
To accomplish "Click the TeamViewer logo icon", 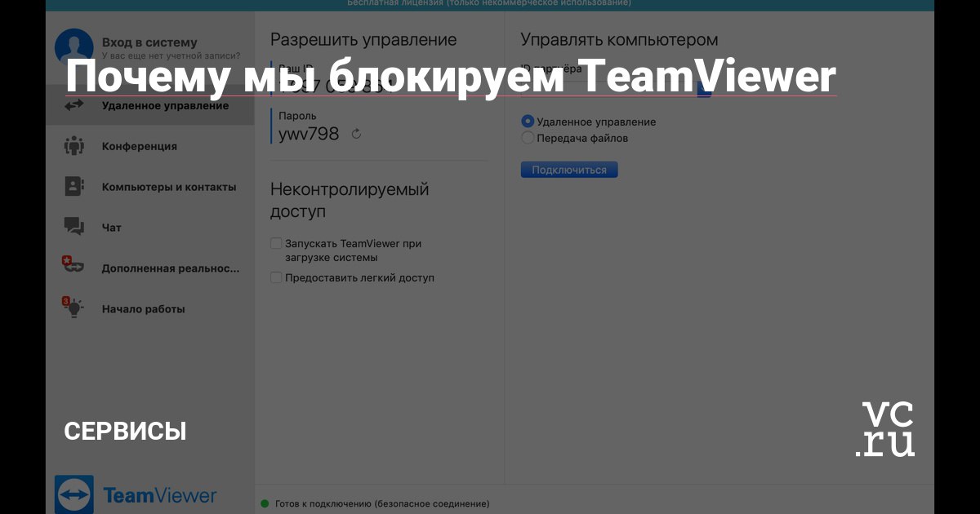I will (x=74, y=494).
